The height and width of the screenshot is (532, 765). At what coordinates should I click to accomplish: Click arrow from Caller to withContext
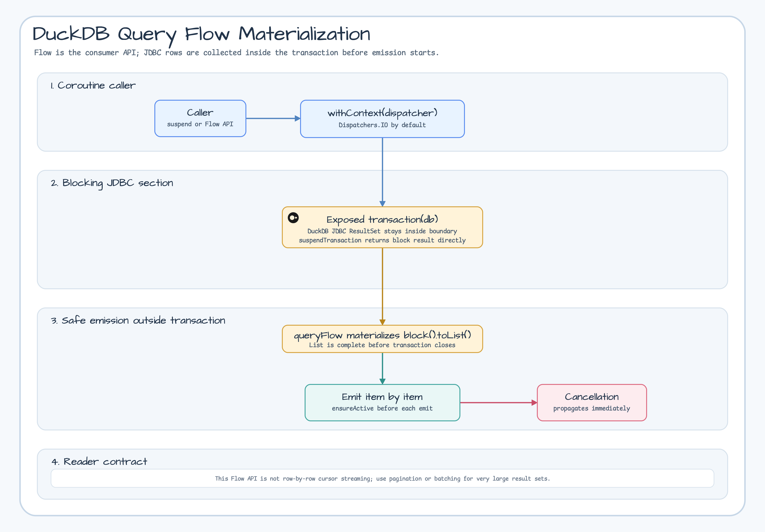(273, 118)
